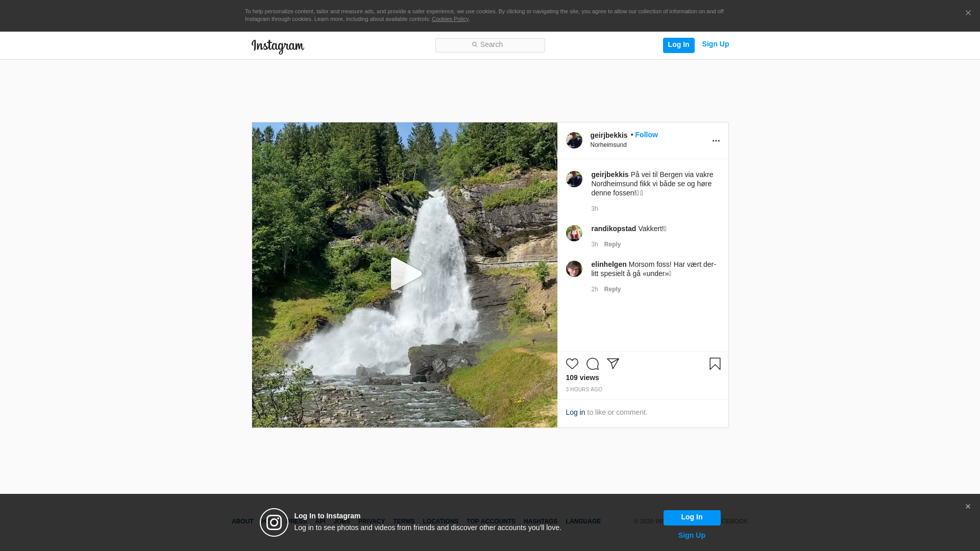Click the 109 views count

[x=582, y=378]
